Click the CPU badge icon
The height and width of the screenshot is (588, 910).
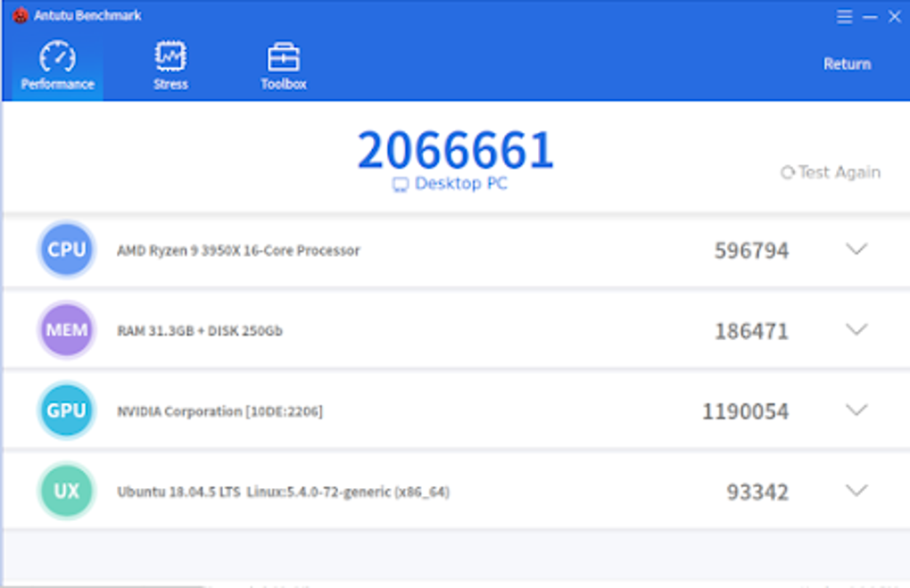[x=66, y=250]
